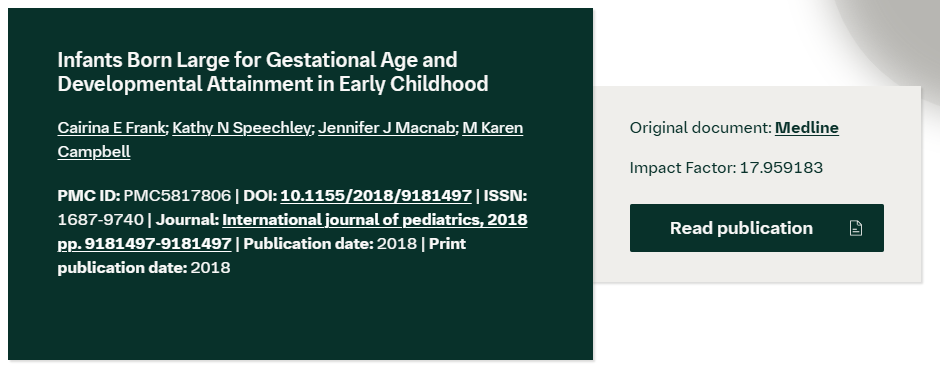
Task: Open the Kathy N Speechley author link
Action: pyautogui.click(x=241, y=128)
